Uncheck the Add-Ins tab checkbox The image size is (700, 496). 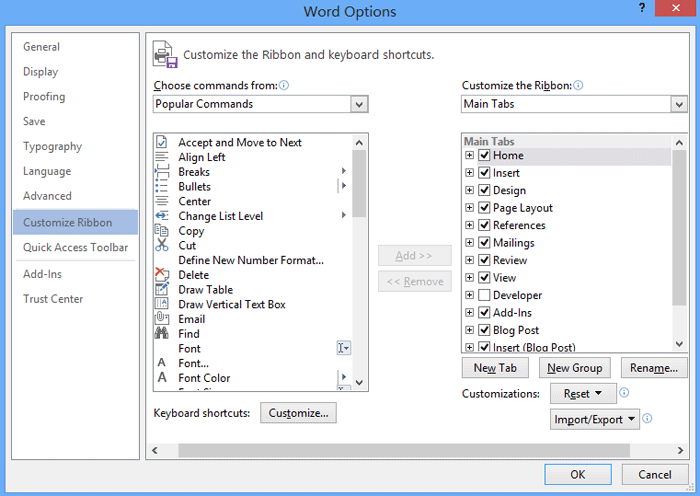point(484,312)
